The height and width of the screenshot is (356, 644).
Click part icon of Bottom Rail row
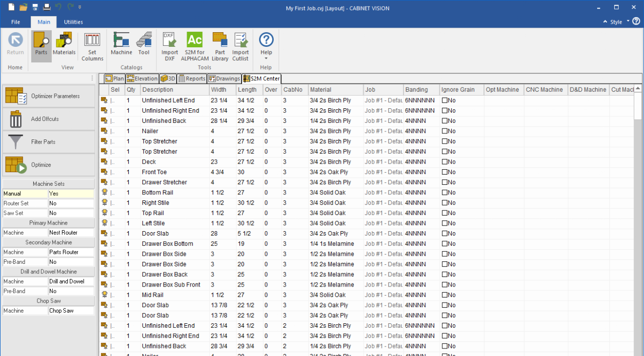pos(104,192)
